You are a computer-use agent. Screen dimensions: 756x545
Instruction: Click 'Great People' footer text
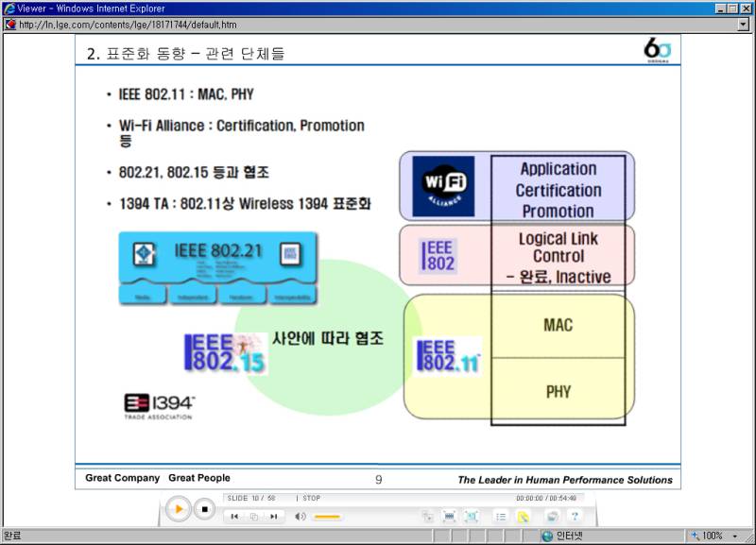click(199, 478)
